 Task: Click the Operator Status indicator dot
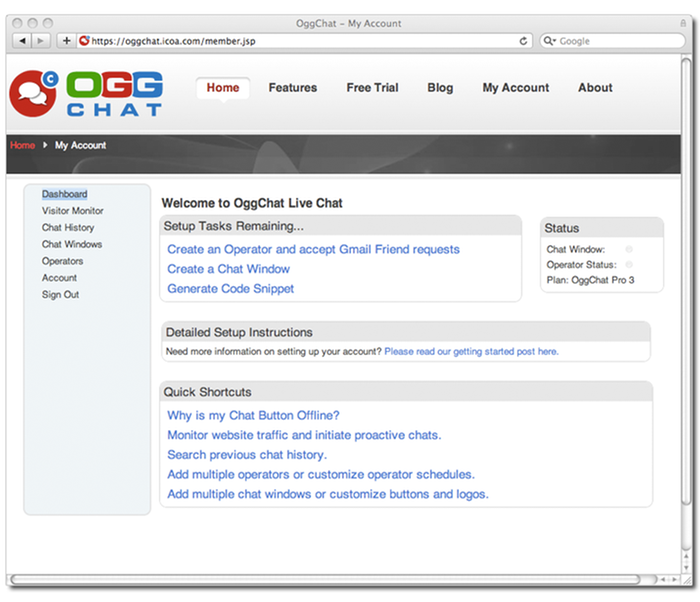(629, 264)
